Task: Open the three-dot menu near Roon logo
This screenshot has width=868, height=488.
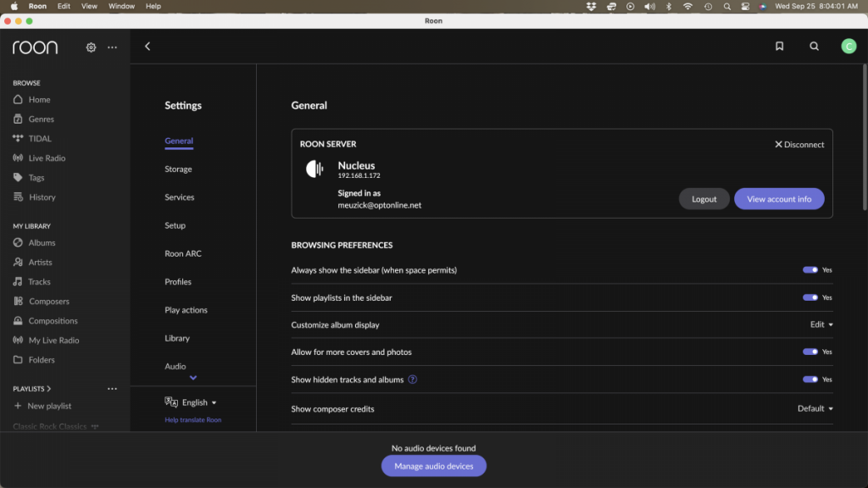Action: click(x=113, y=47)
